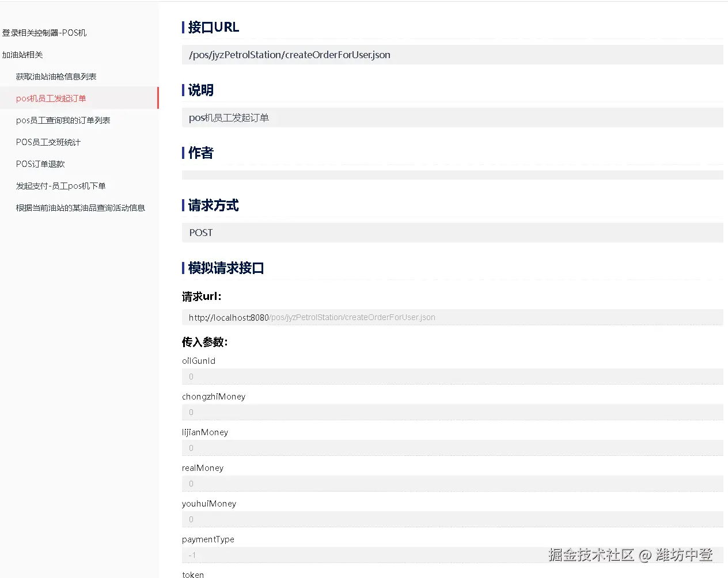Click the 模拟请求接口 heading
728x578 pixels.
(223, 268)
